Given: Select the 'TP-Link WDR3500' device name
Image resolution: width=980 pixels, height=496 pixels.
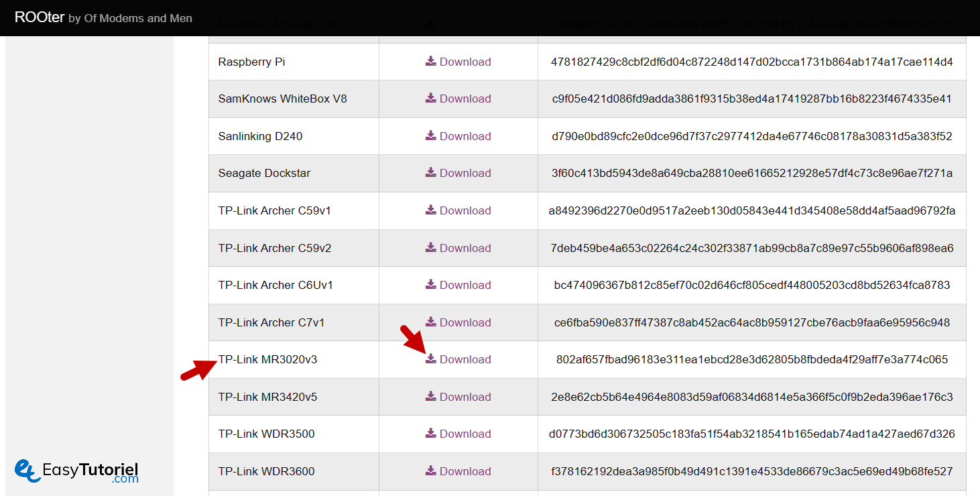Looking at the screenshot, I should 267,434.
